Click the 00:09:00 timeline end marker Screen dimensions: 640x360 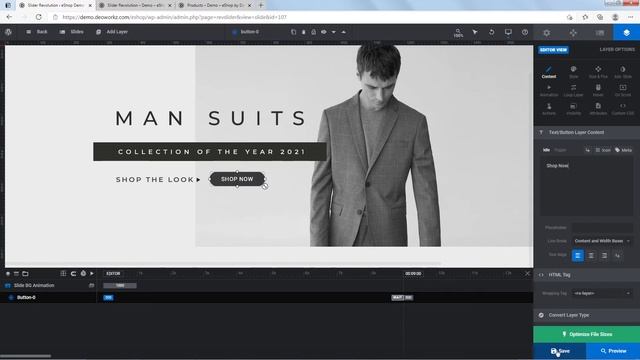point(413,273)
